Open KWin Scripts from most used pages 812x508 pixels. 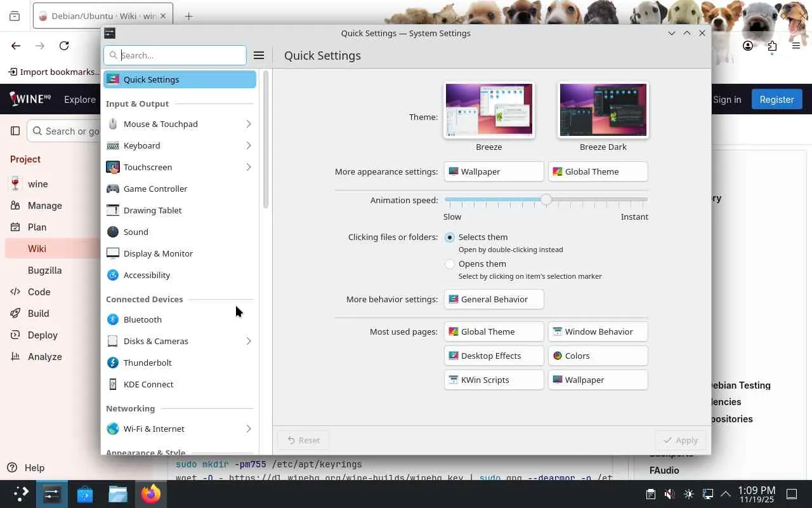494,380
